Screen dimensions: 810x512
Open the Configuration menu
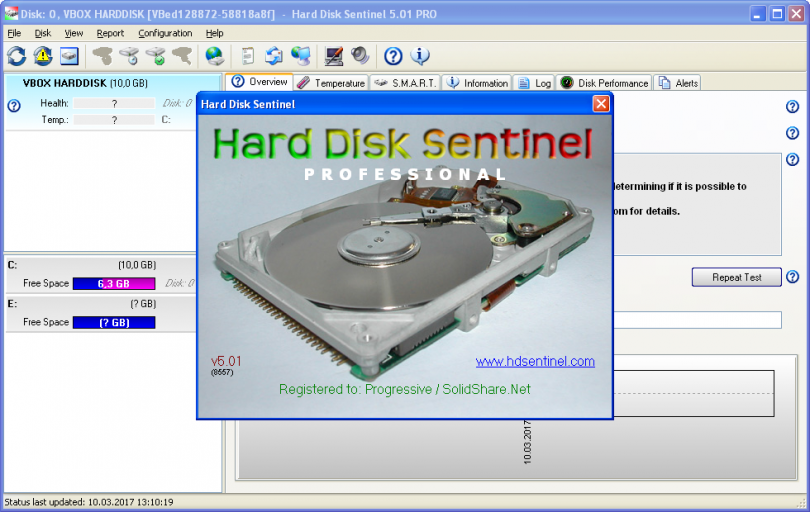[165, 33]
